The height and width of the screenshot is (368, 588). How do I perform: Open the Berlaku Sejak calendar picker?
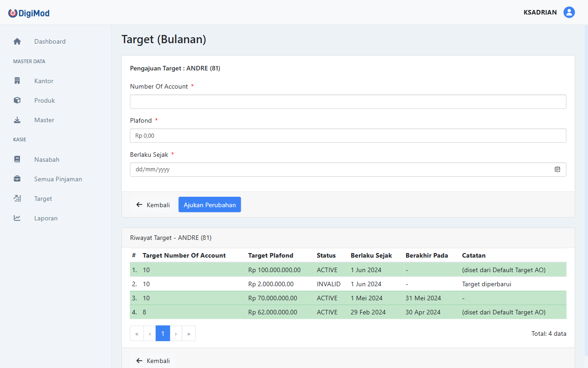click(557, 169)
